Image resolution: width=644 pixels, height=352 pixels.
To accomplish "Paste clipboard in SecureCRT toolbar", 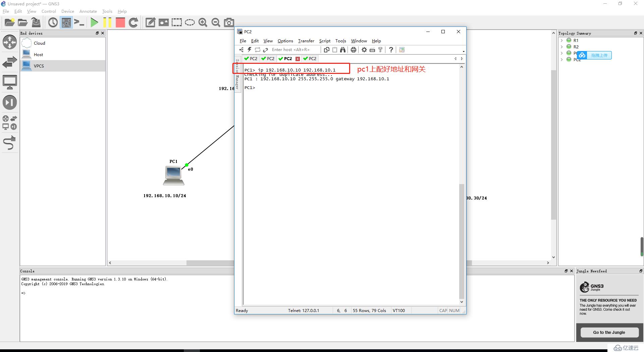I will (334, 50).
